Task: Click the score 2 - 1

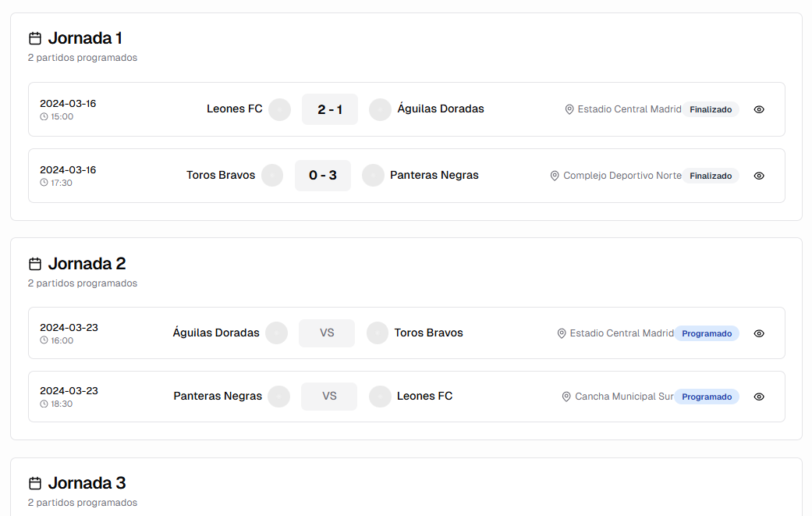Action: tap(329, 109)
